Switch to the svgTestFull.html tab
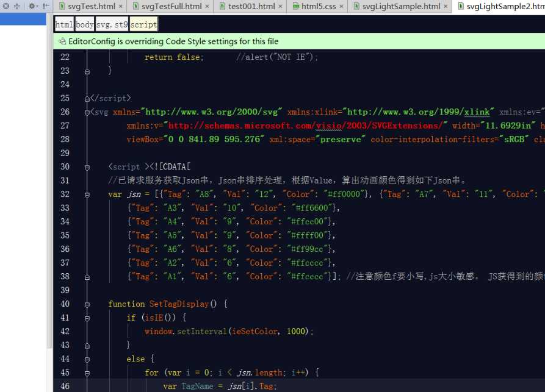 point(171,6)
